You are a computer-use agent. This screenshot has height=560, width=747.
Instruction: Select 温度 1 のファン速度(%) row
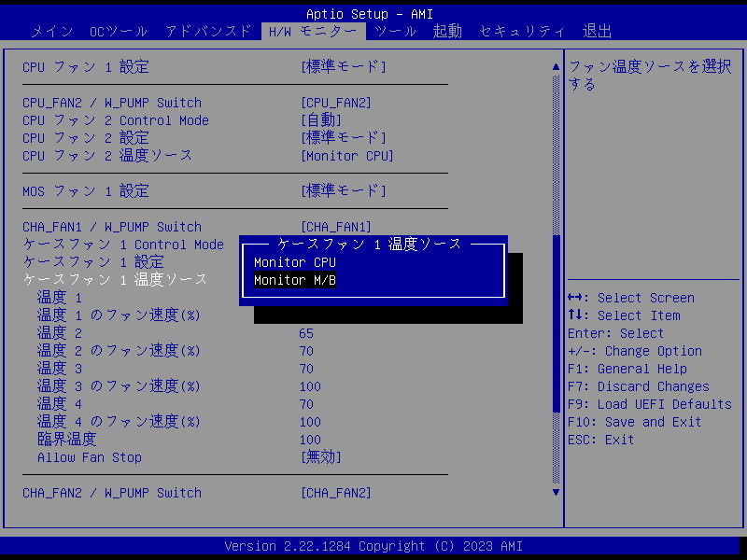coord(119,315)
